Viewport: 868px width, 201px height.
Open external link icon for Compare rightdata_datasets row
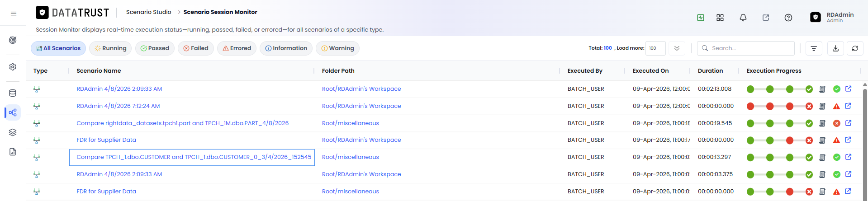click(848, 123)
